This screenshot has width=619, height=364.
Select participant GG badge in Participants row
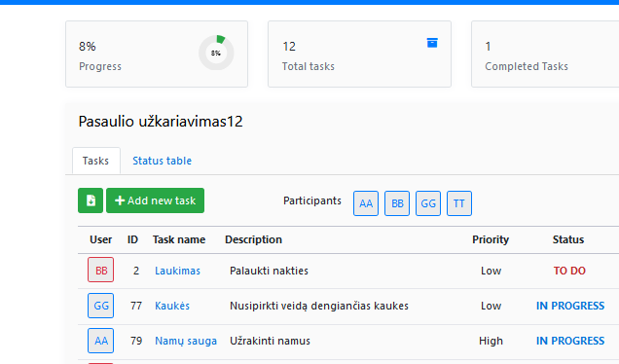pyautogui.click(x=428, y=203)
